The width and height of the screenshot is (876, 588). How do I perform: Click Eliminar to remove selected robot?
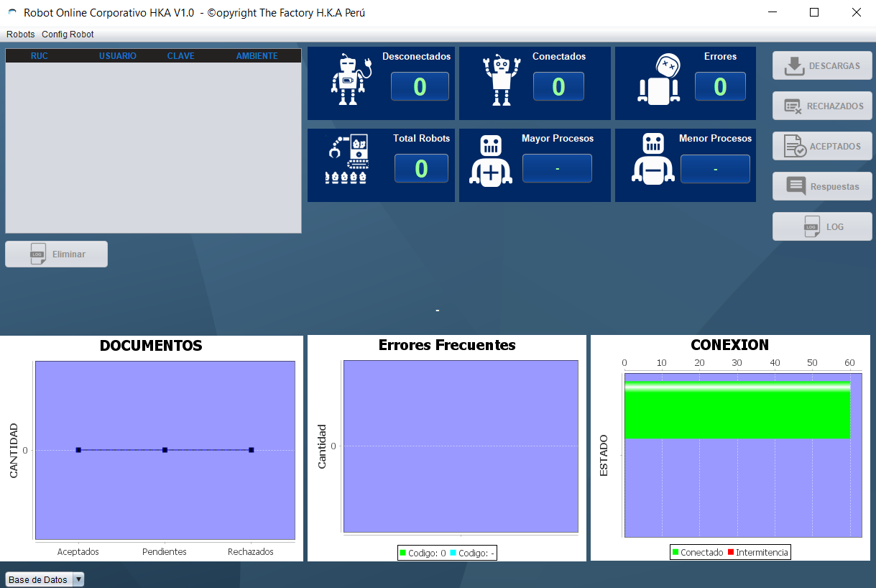pos(56,254)
